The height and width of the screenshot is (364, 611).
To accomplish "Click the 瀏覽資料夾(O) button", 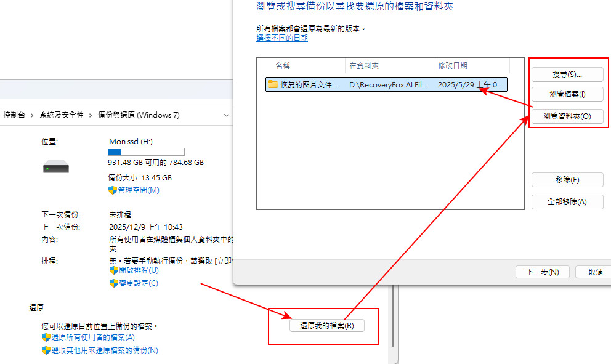I will (567, 116).
